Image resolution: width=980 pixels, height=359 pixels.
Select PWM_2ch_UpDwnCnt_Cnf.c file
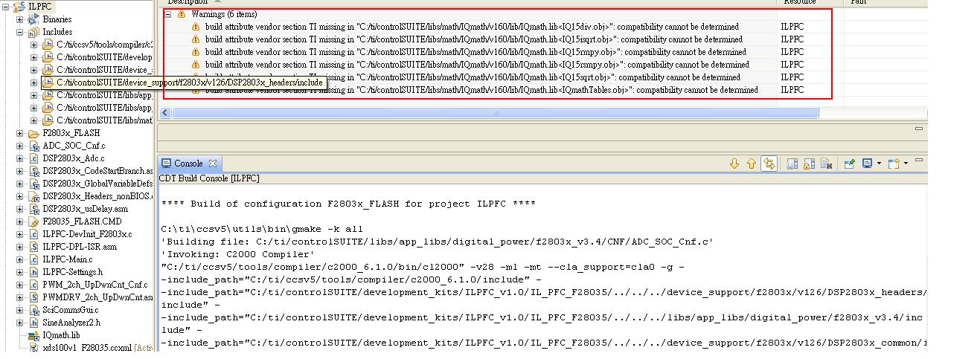[95, 285]
